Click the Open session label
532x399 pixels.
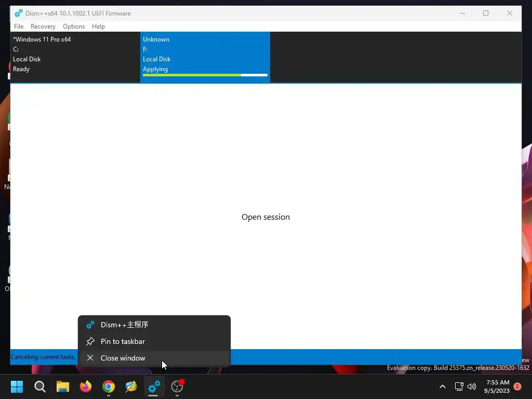pos(265,217)
